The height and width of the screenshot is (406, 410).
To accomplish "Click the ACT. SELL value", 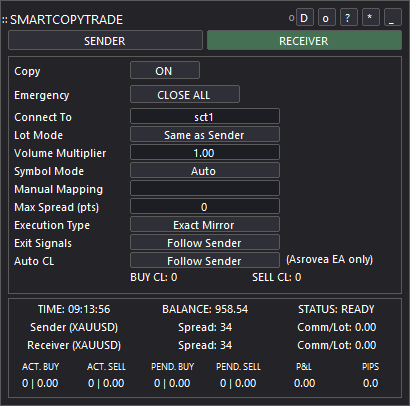I will coord(106,383).
